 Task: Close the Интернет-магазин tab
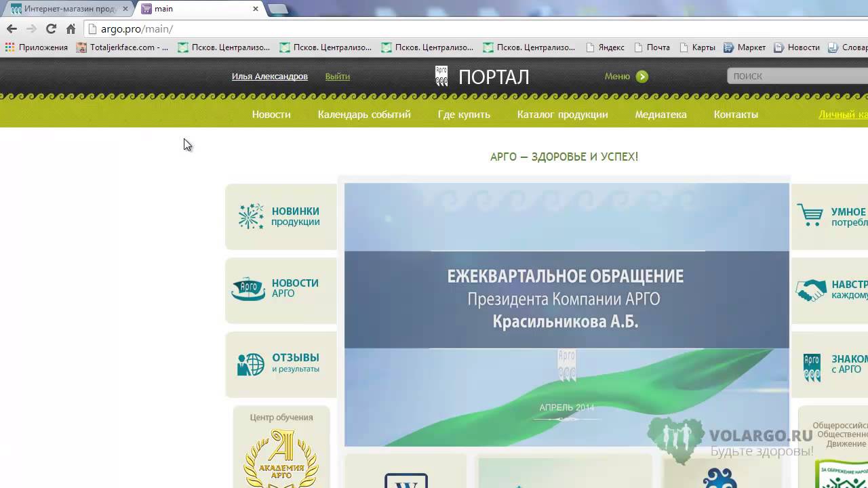click(x=125, y=9)
